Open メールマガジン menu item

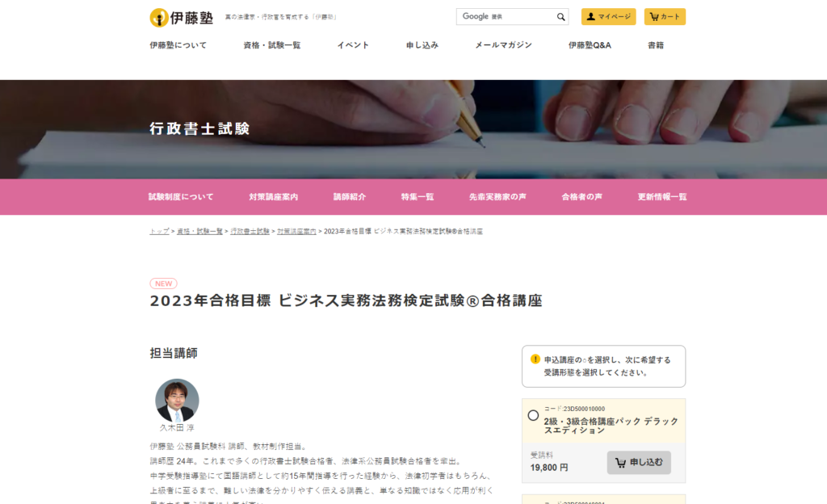[503, 45]
